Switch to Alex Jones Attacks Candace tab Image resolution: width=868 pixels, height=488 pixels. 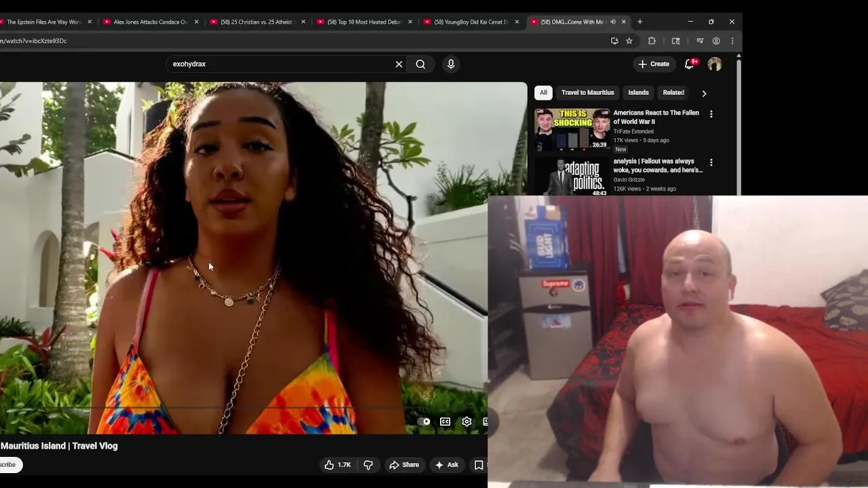click(x=151, y=22)
